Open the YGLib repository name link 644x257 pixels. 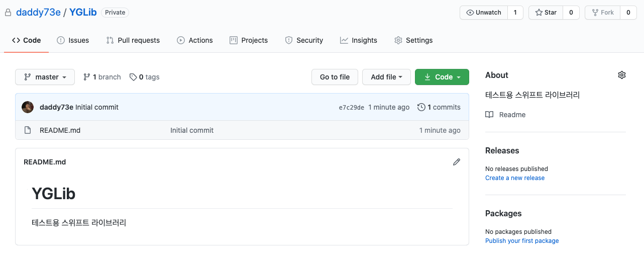coord(83,13)
